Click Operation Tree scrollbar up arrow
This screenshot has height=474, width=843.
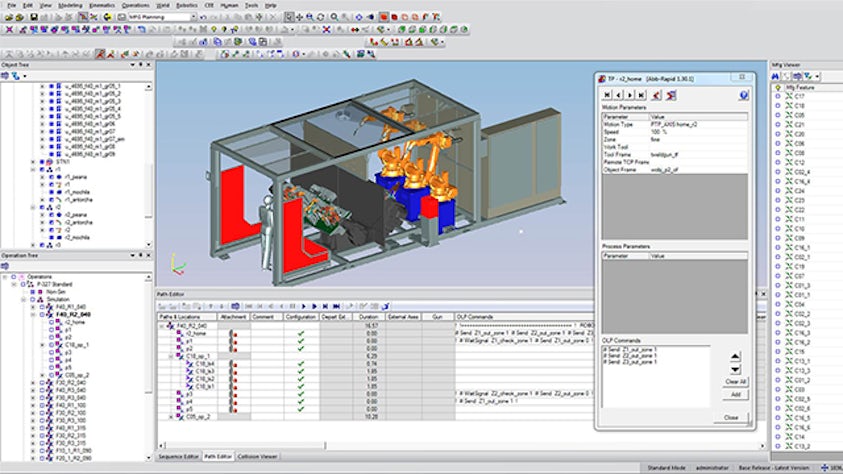point(148,278)
